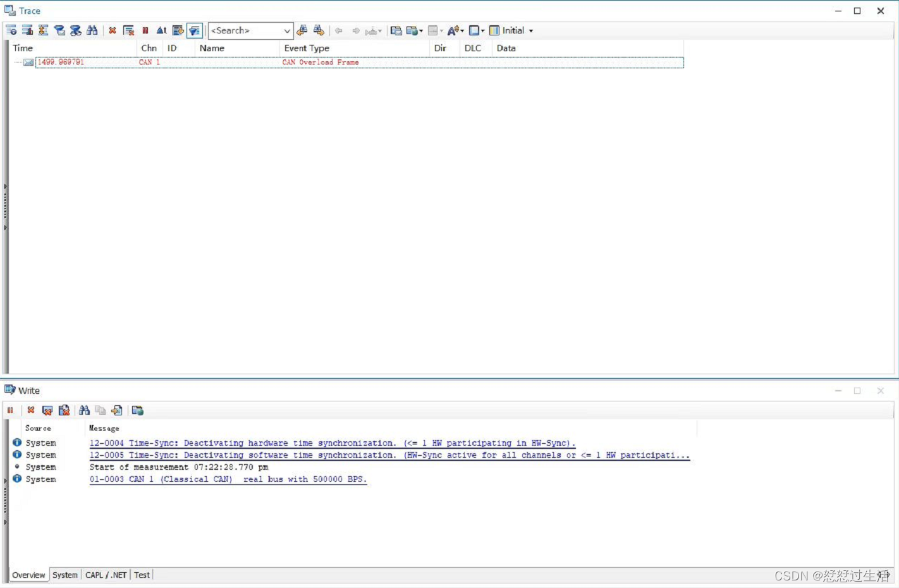Open the font size dropdown in Trace
The image size is (899, 588).
456,30
